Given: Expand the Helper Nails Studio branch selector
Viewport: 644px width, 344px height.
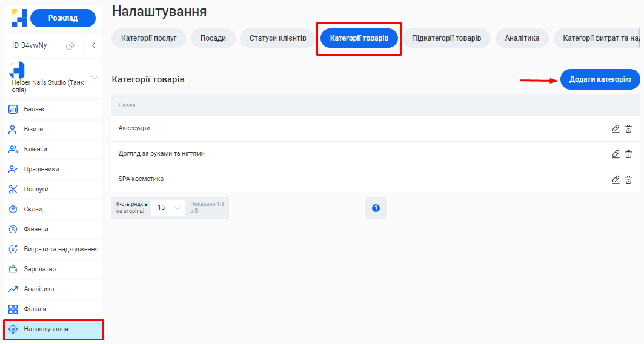Looking at the screenshot, I should (94, 77).
